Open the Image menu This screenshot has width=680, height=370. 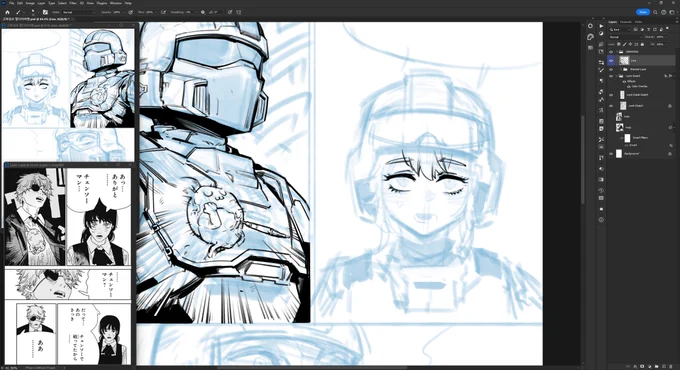pos(30,3)
